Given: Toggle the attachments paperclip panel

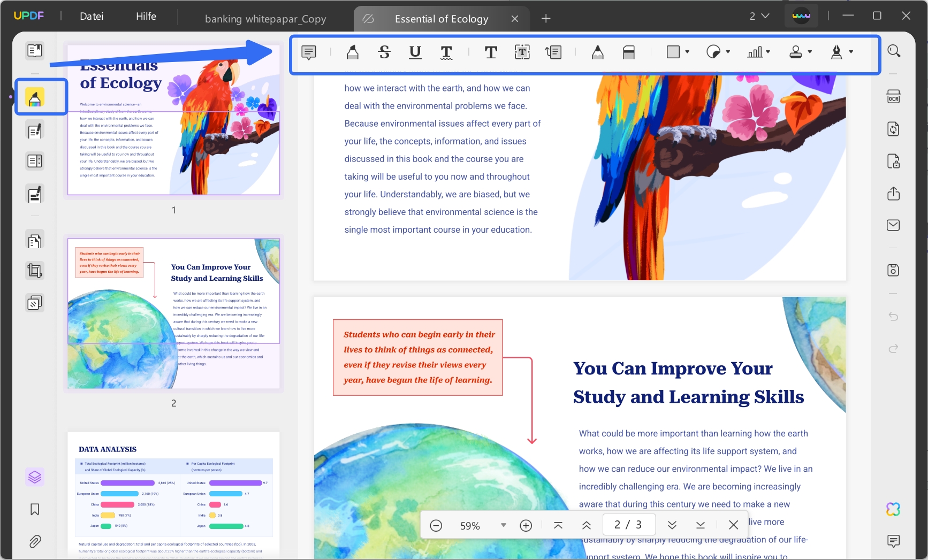Looking at the screenshot, I should [x=35, y=541].
